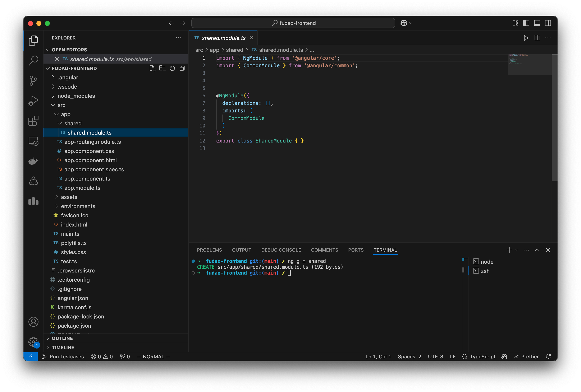Click the code minimap preview
Image resolution: width=581 pixels, height=392 pixels.
530,65
